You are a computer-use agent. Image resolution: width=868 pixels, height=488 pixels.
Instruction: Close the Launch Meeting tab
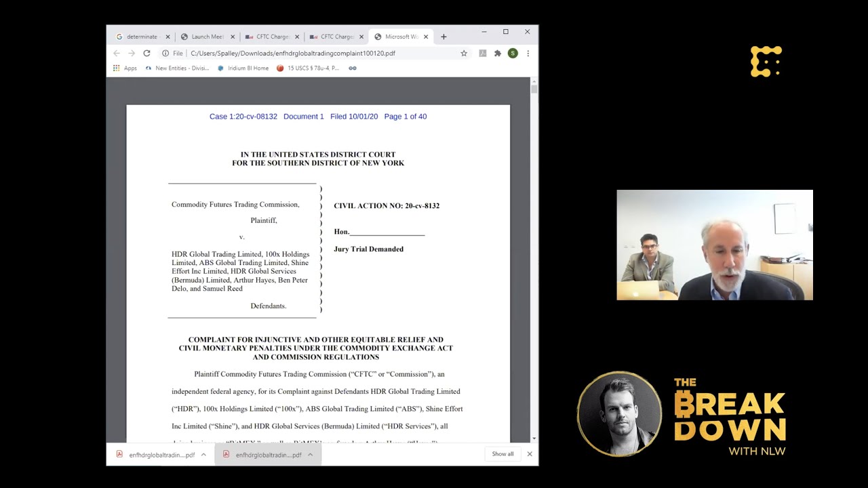pyautogui.click(x=233, y=37)
